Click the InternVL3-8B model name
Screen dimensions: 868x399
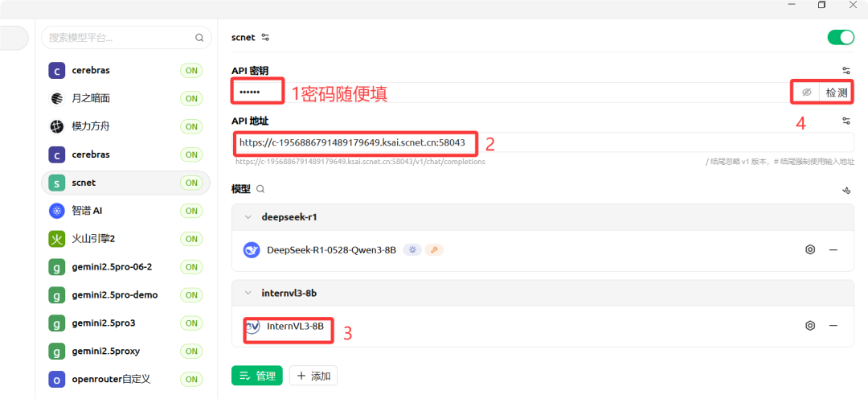[295, 325]
